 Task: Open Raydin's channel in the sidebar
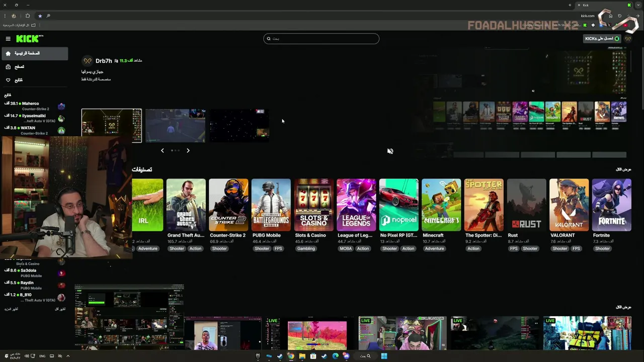[34, 285]
